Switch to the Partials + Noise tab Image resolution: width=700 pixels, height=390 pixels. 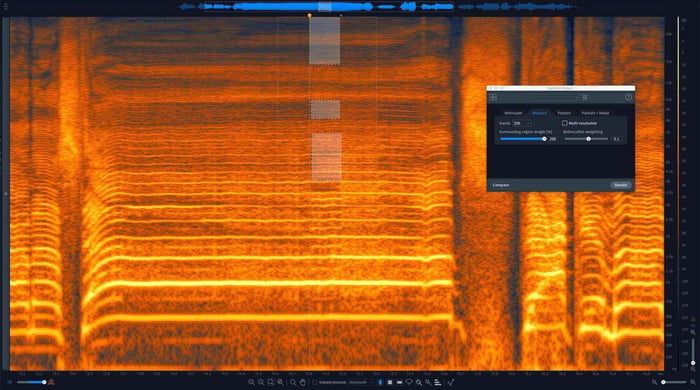596,113
